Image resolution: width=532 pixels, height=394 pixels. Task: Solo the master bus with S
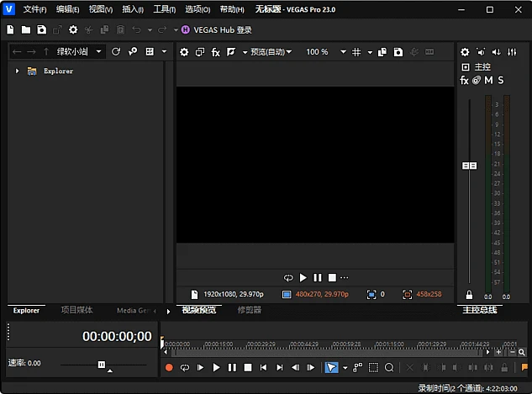pyautogui.click(x=501, y=81)
